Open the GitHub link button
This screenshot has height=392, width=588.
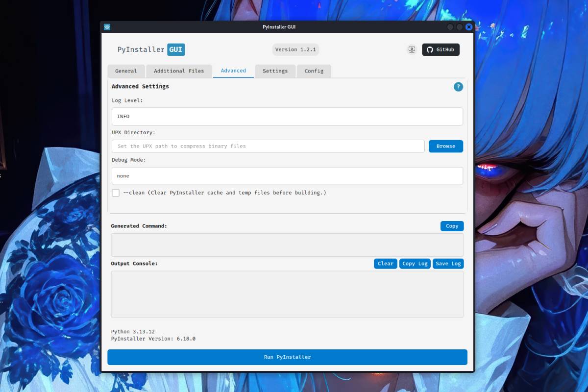[441, 49]
